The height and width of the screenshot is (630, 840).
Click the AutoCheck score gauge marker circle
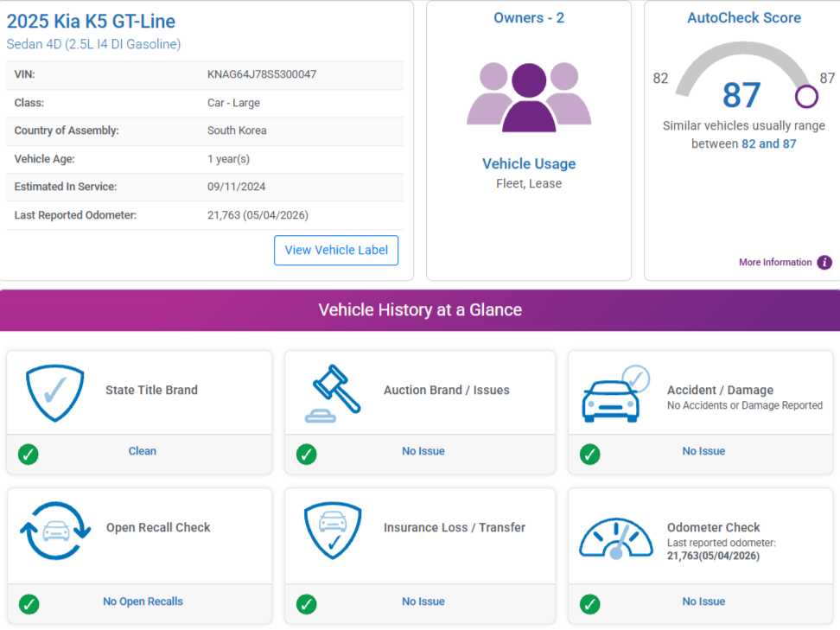(x=805, y=97)
